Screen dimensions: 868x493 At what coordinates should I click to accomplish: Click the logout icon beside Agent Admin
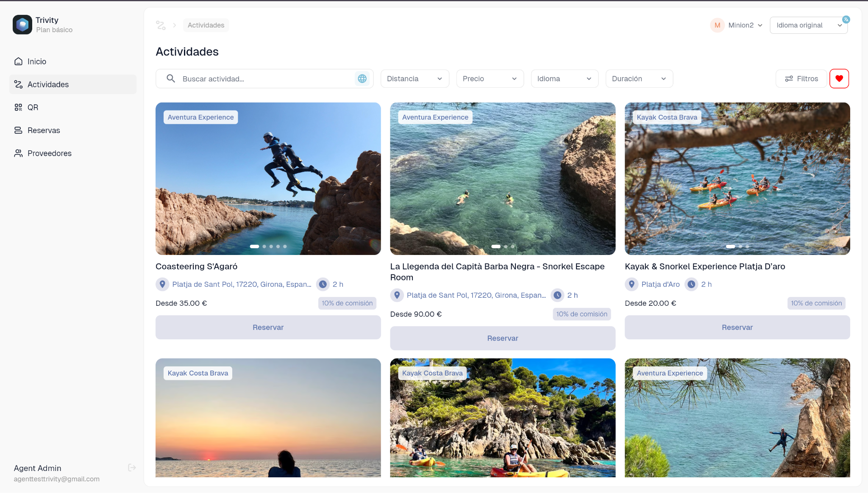pyautogui.click(x=132, y=468)
